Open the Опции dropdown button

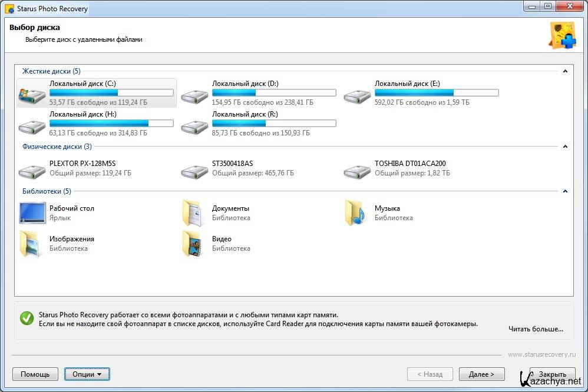tap(87, 374)
